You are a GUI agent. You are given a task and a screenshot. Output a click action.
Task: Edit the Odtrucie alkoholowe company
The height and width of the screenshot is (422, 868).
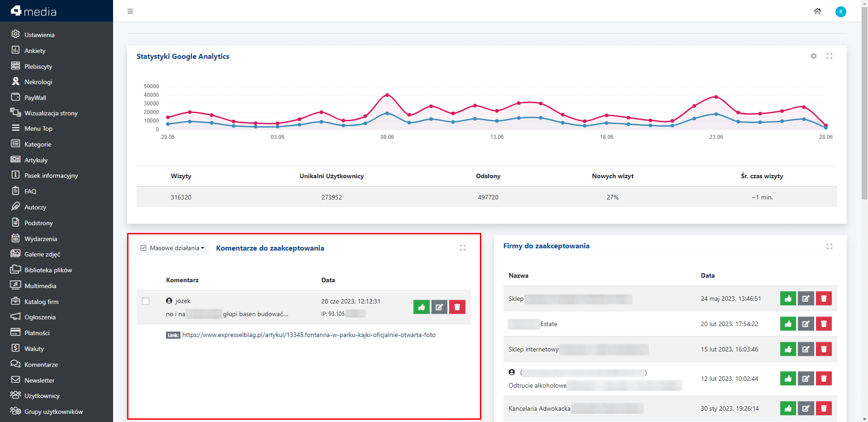[x=806, y=379]
